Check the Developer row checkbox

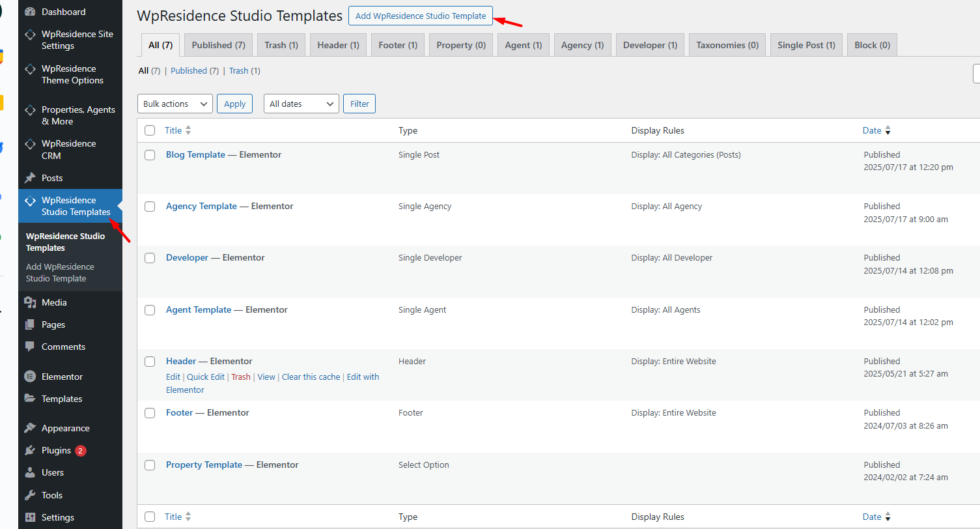(150, 258)
